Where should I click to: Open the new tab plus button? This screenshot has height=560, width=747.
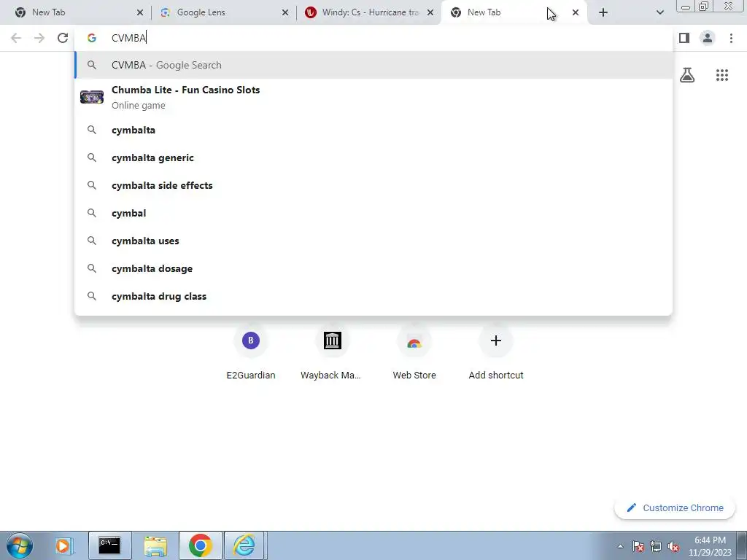point(603,12)
